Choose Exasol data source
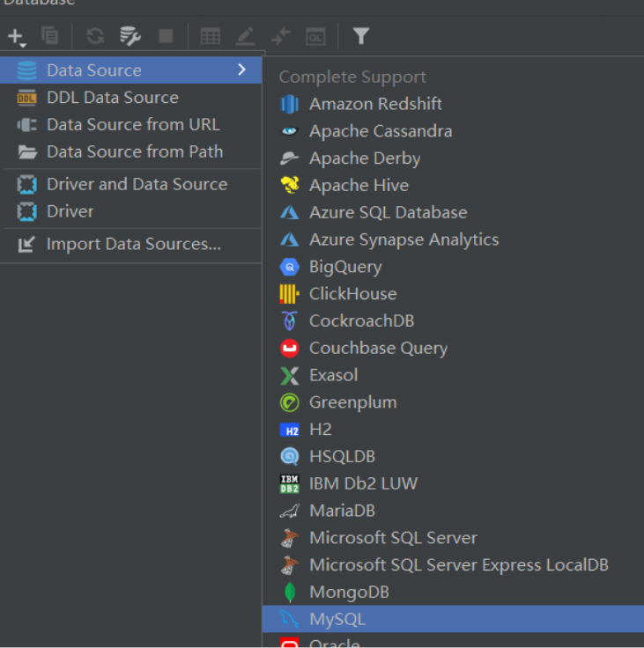The image size is (644, 648). [x=453, y=375]
